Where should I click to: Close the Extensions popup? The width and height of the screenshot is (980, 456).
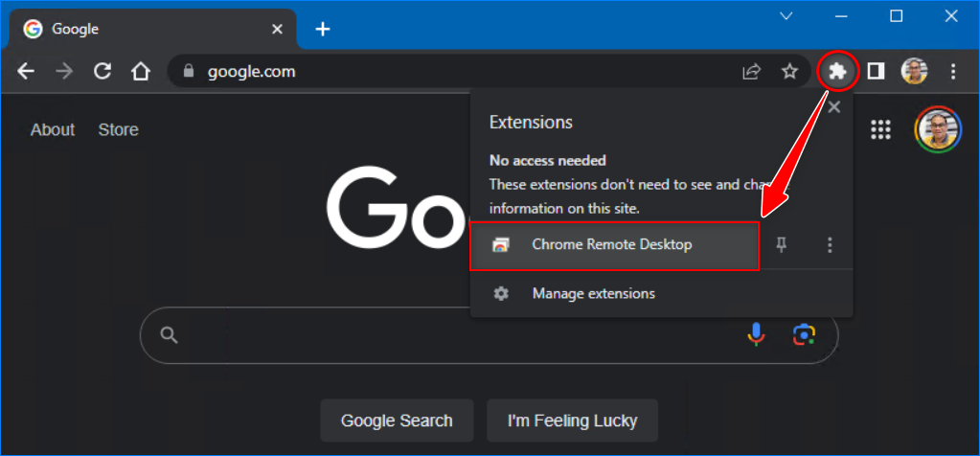point(833,107)
